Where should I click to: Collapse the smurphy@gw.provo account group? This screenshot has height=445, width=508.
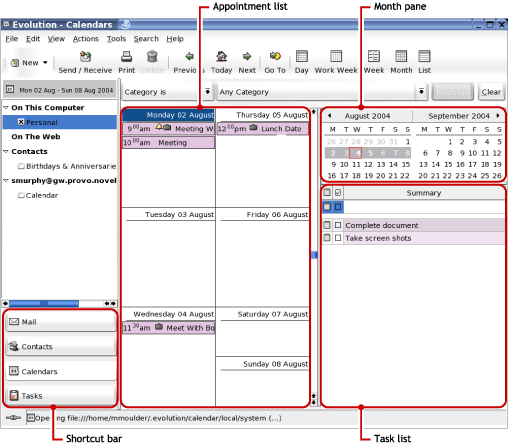(x=6, y=181)
